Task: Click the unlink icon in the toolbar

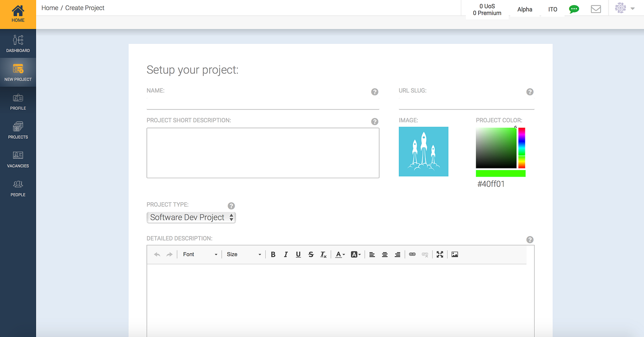Action: coord(425,255)
